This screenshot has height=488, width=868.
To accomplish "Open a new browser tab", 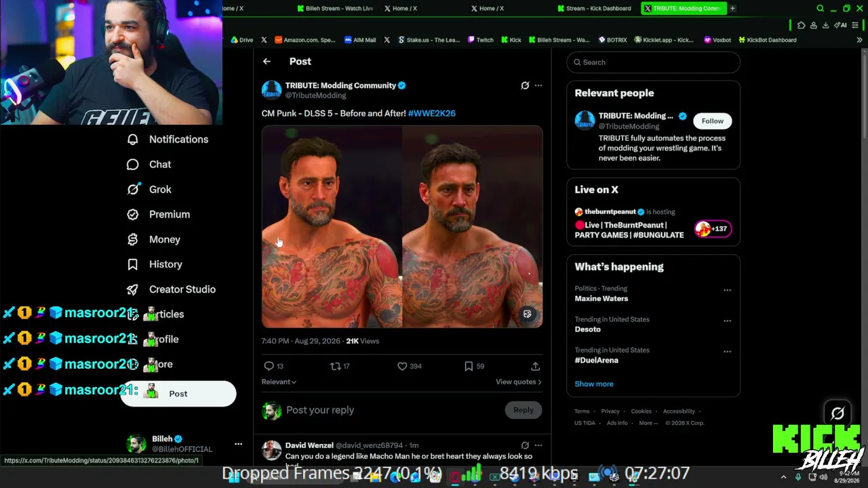I will point(732,8).
